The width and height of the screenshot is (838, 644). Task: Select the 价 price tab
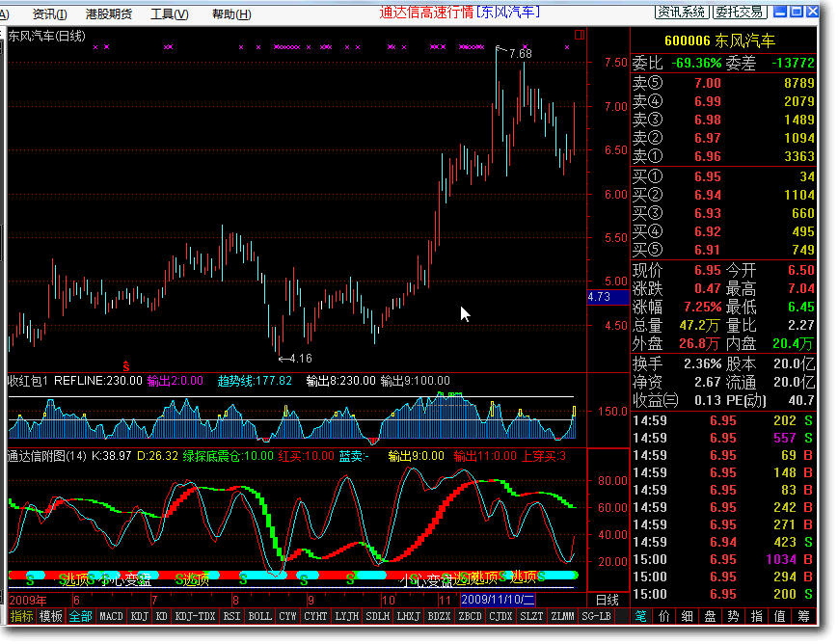tap(663, 616)
